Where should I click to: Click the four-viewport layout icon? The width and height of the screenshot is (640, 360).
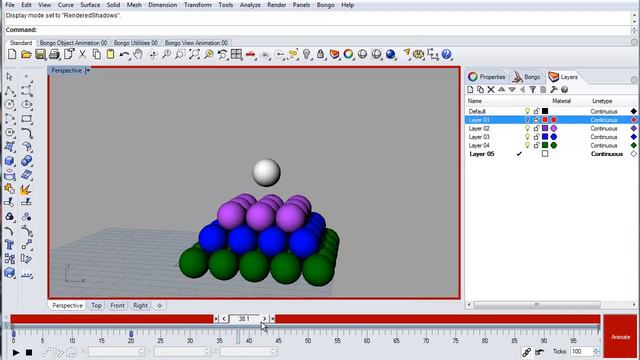(x=236, y=54)
